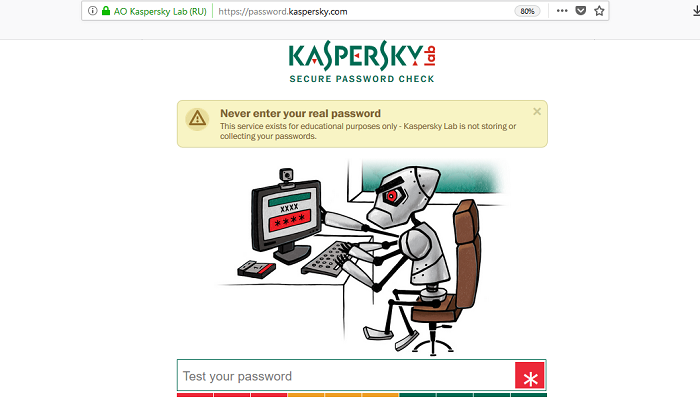700x403 pixels.
Task: Show certificate details for AO Kaspersky Lab (RU)
Action: pos(160,12)
